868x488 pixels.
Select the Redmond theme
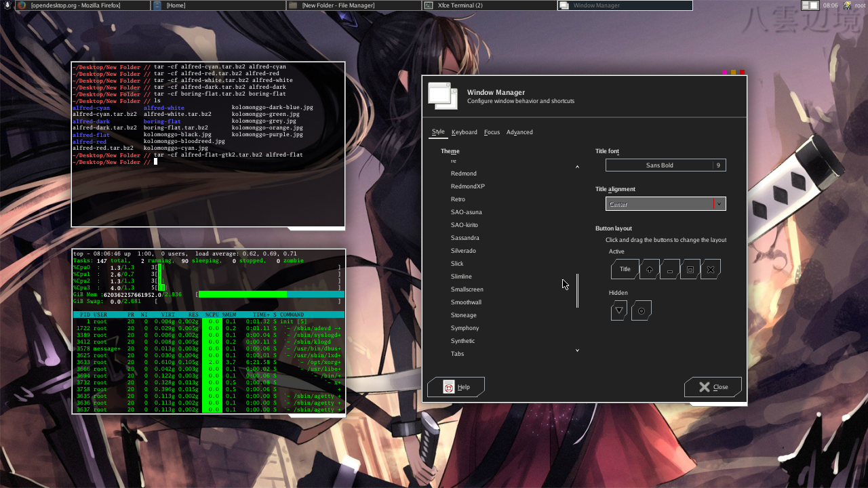464,174
